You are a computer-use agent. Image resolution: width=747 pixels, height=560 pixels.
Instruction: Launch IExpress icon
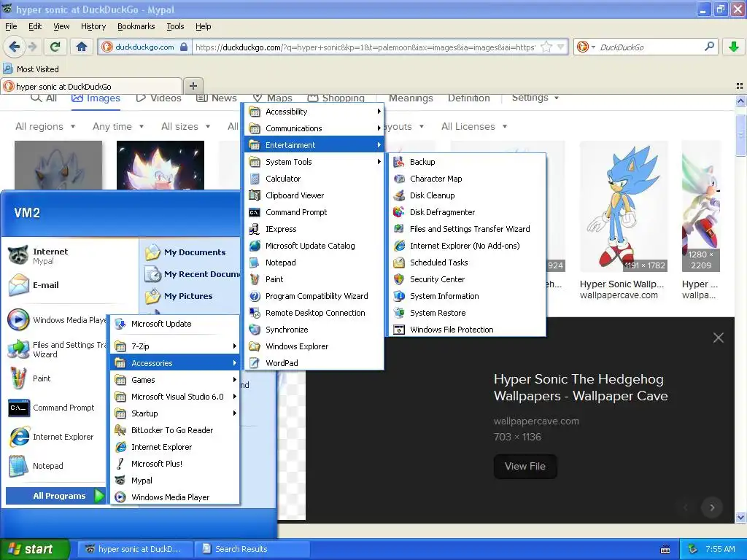(255, 229)
